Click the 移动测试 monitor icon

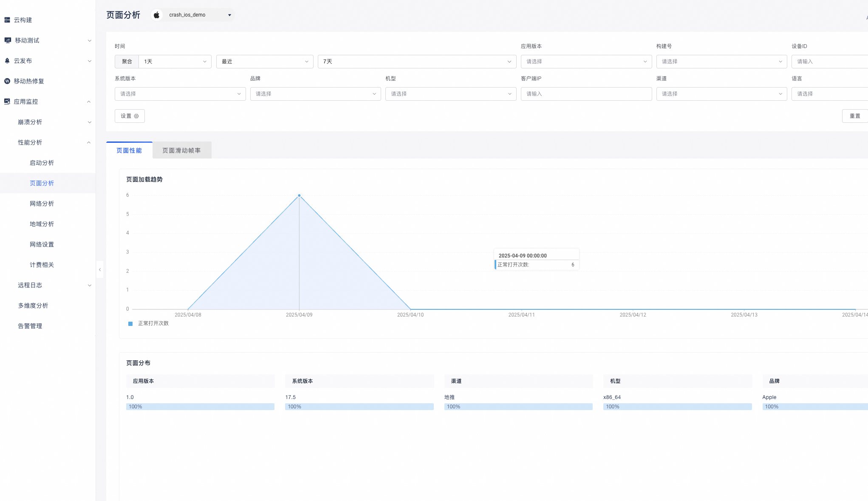click(8, 40)
